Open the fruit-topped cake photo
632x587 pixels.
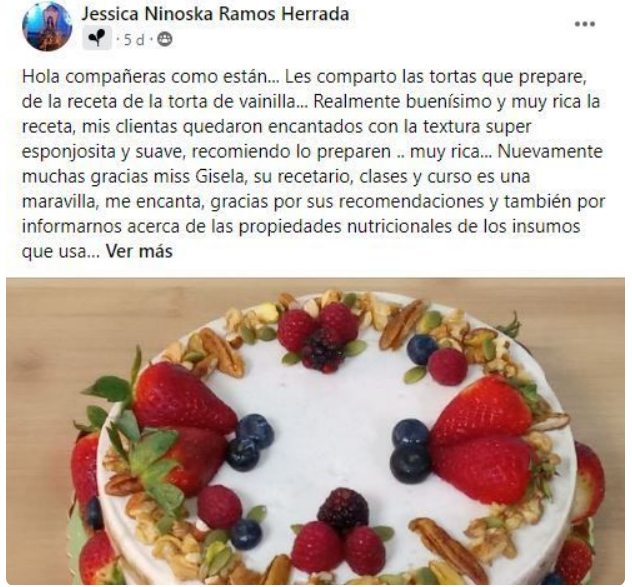tap(316, 431)
